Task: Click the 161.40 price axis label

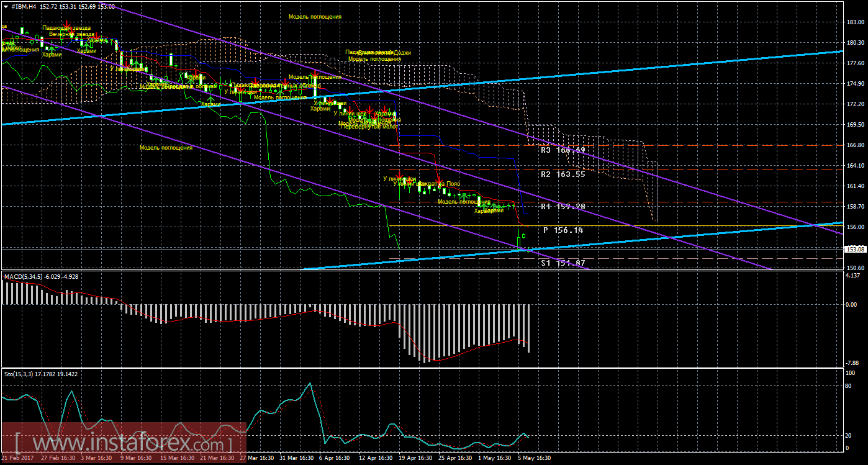Action: pos(856,186)
